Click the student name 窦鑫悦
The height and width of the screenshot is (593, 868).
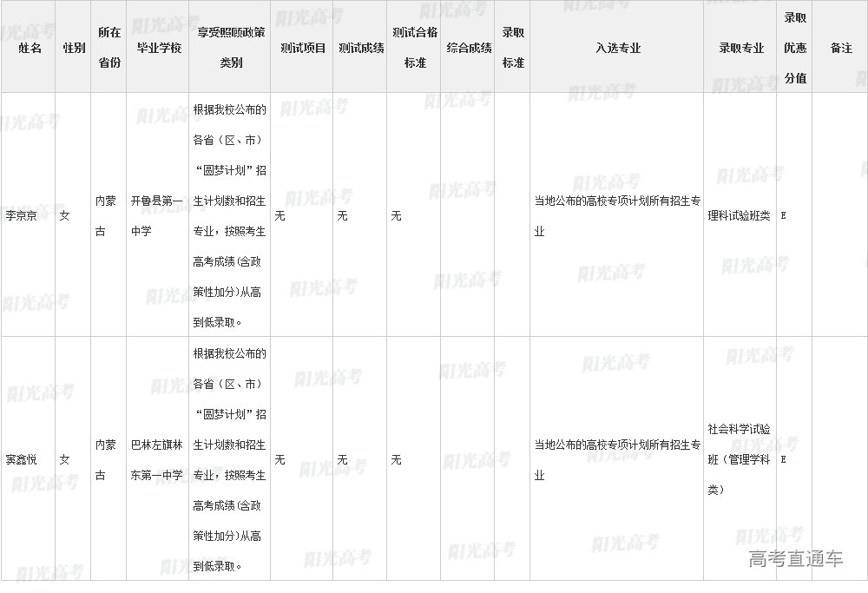(x=23, y=459)
